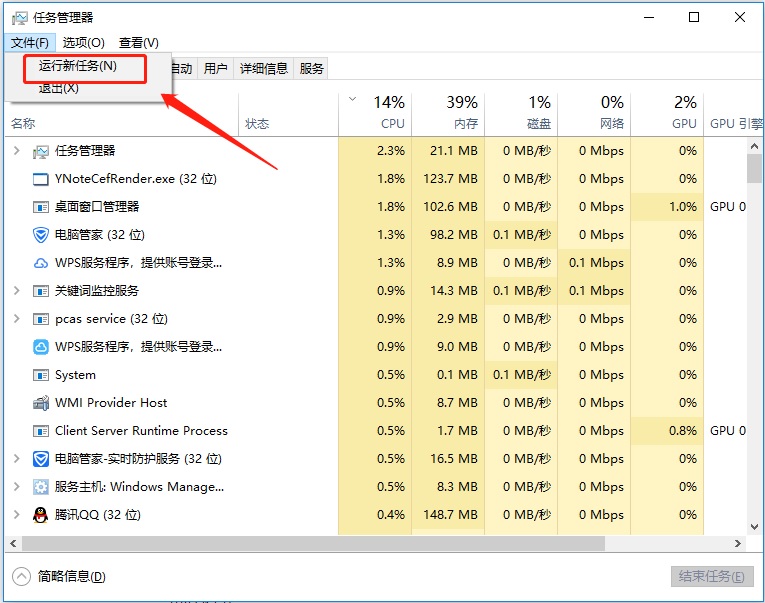
Task: Select 运行新任务 from the file menu
Action: [78, 67]
